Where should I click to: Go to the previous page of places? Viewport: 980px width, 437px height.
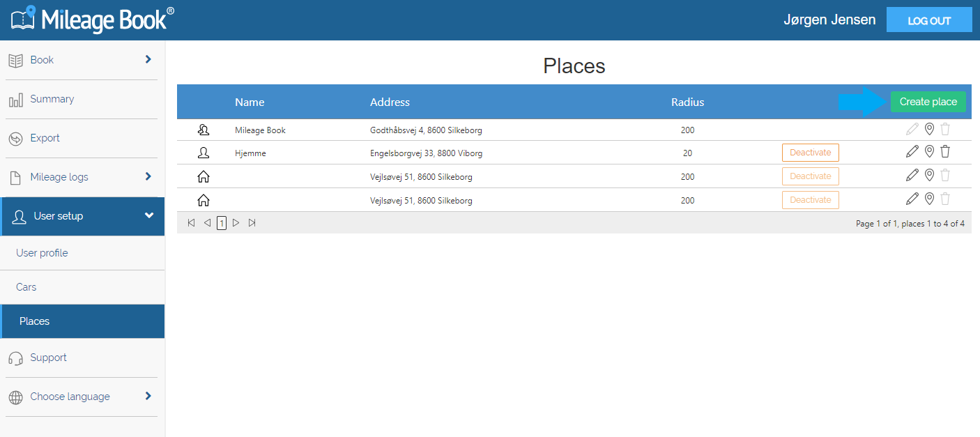[207, 223]
